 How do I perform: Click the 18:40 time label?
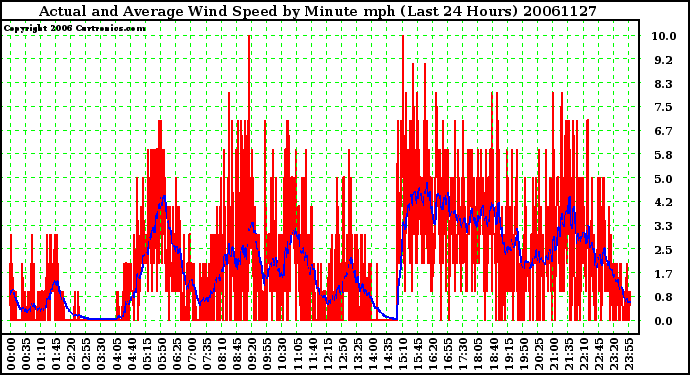click(x=493, y=354)
